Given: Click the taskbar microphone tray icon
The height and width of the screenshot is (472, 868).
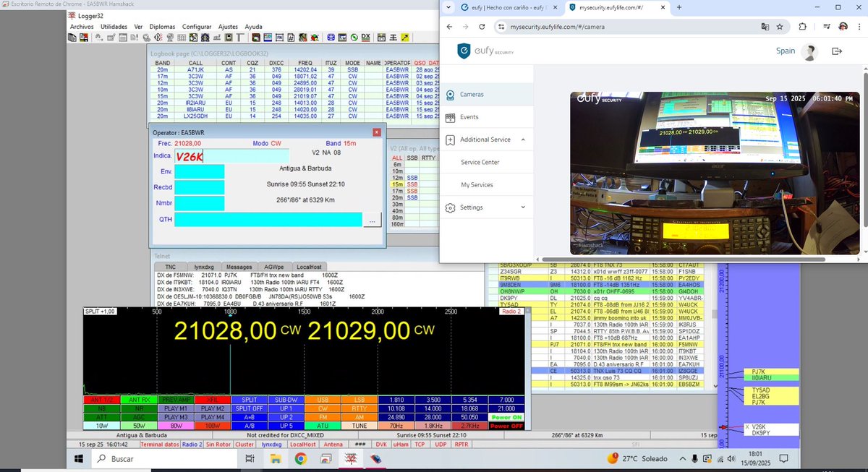Looking at the screenshot, I should click(694, 458).
